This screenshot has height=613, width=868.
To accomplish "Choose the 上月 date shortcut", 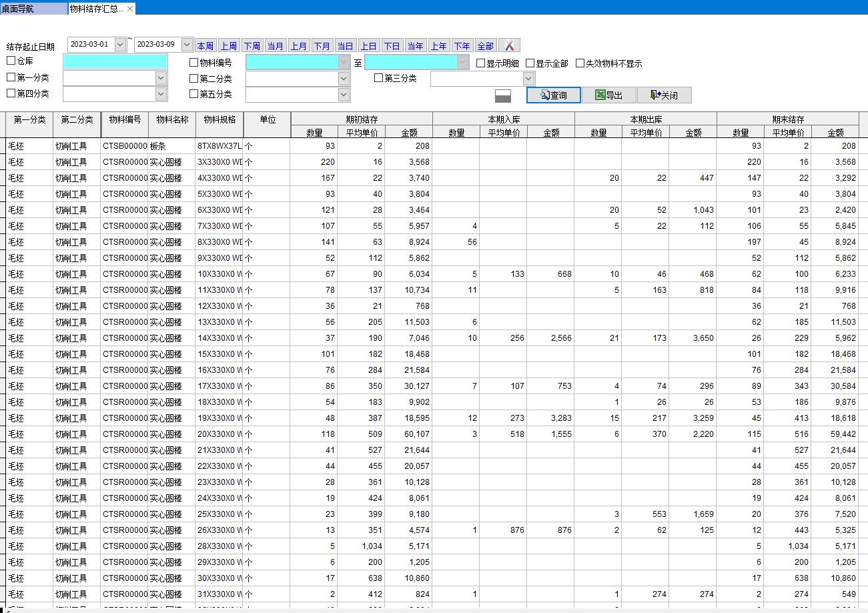I will [x=298, y=46].
